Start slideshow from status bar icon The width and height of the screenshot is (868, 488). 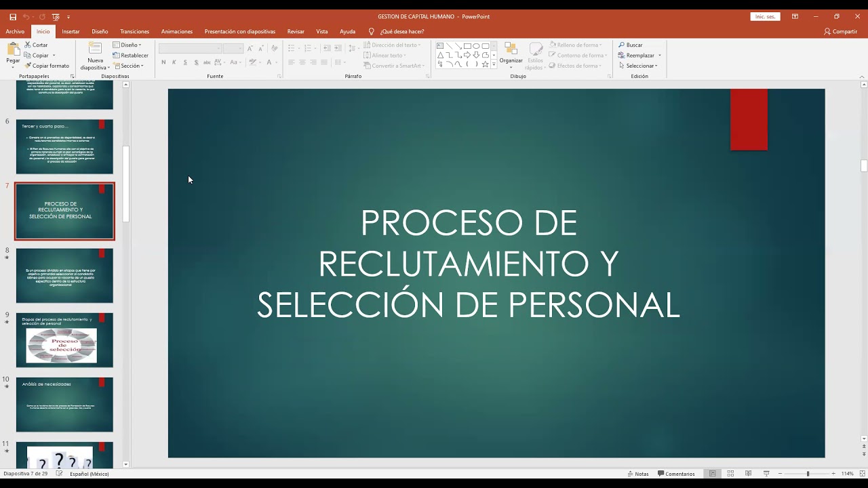point(766,474)
